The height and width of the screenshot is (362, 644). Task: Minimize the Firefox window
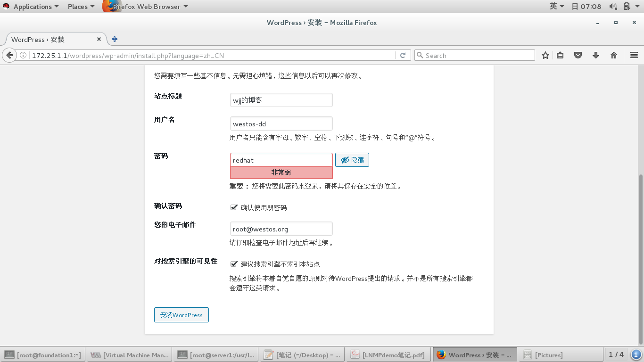click(598, 23)
